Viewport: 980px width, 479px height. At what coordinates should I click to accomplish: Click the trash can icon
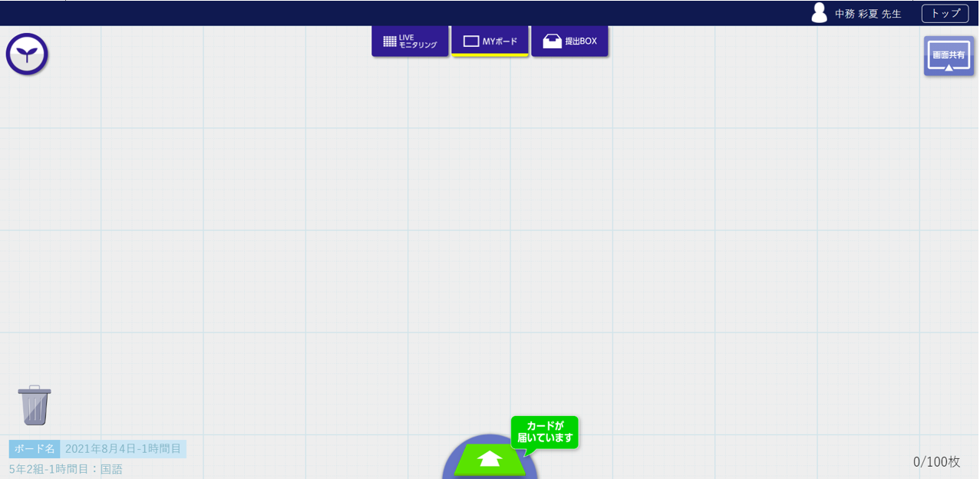(35, 405)
